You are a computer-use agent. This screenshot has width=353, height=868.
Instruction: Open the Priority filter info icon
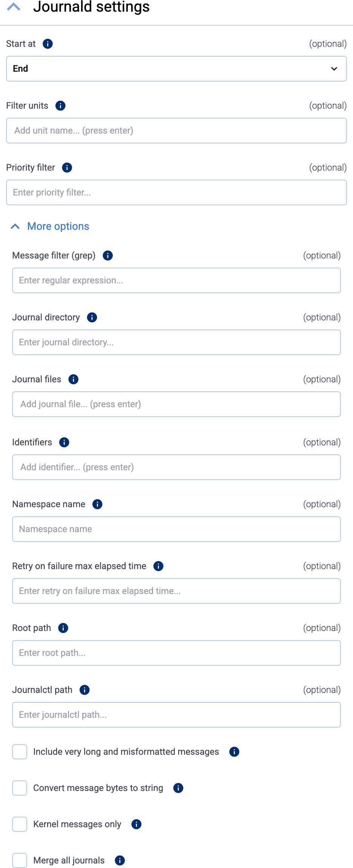point(67,168)
